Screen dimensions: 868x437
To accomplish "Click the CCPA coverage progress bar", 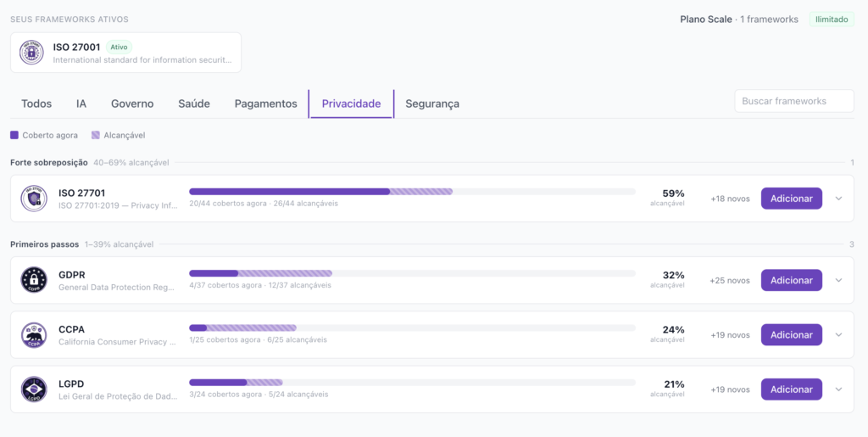I will [x=413, y=328].
